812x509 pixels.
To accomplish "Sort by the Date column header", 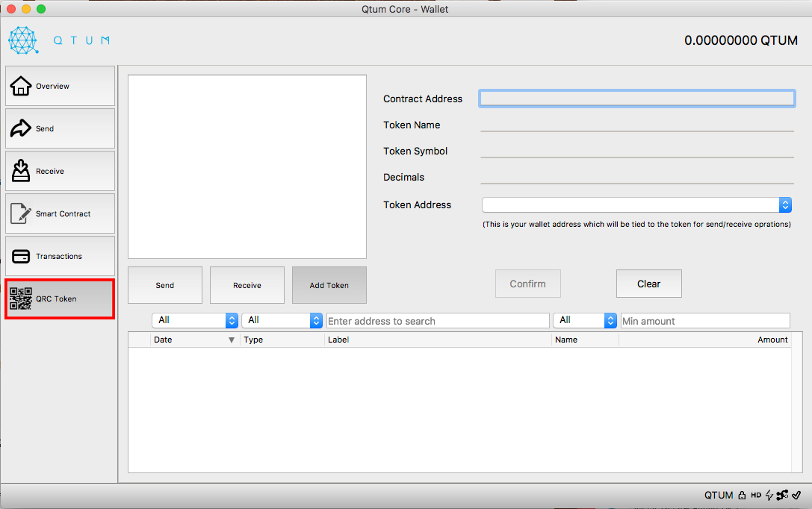I will pos(194,340).
